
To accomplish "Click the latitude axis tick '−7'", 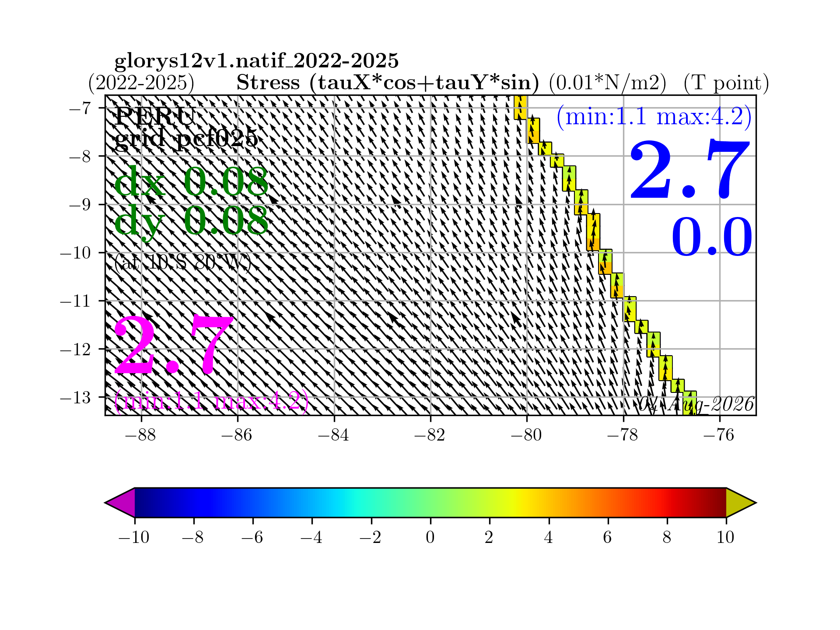I will tap(80, 108).
